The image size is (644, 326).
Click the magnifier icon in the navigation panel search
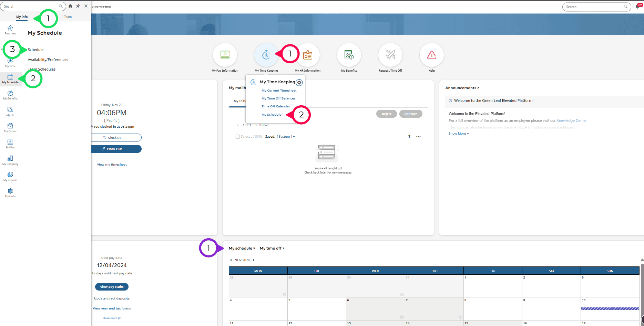click(x=61, y=6)
